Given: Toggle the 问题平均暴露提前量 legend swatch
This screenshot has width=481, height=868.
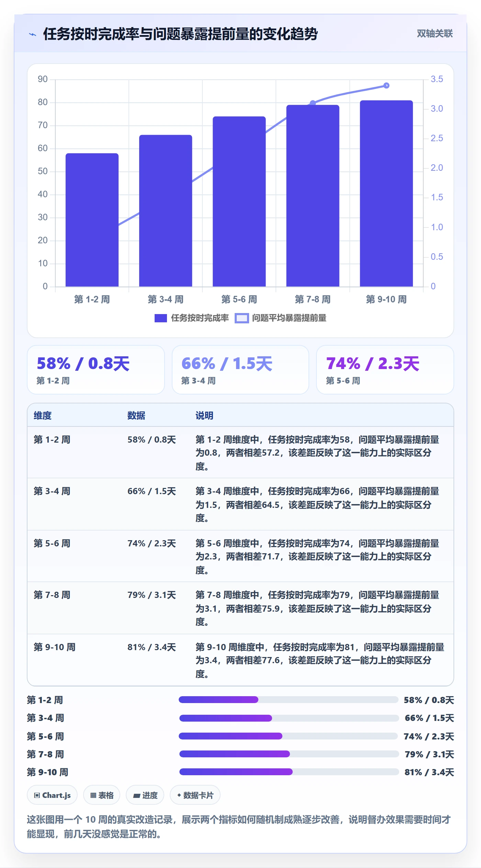Looking at the screenshot, I should tap(242, 318).
